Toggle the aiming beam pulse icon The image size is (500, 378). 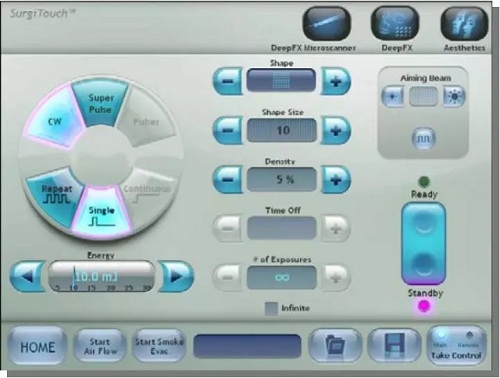click(424, 138)
